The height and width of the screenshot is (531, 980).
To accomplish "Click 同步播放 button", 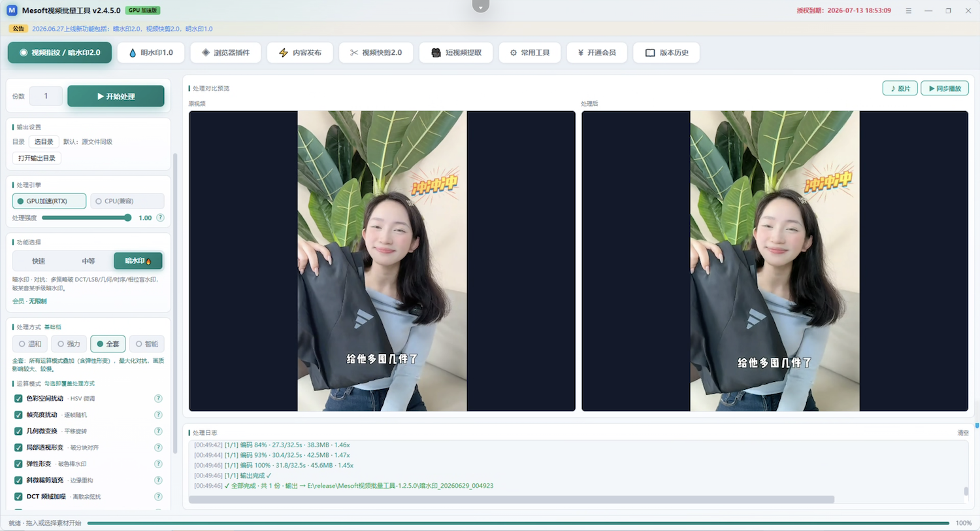I will 945,88.
